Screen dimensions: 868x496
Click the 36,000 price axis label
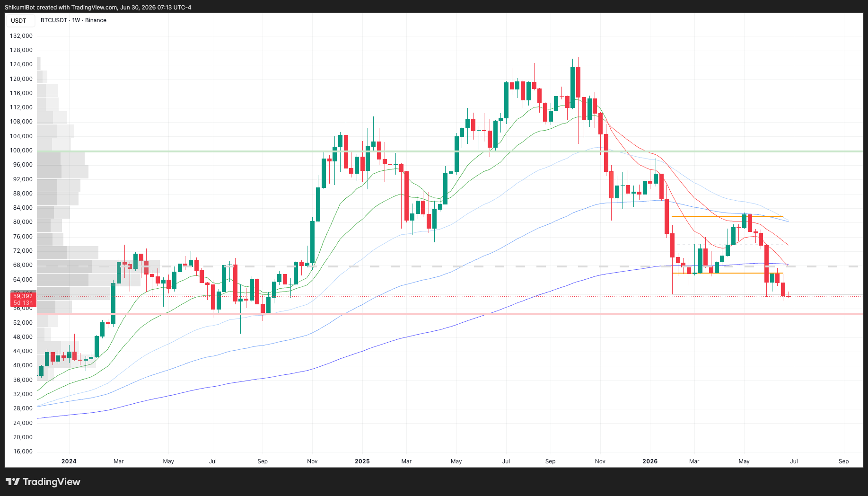[x=23, y=380]
